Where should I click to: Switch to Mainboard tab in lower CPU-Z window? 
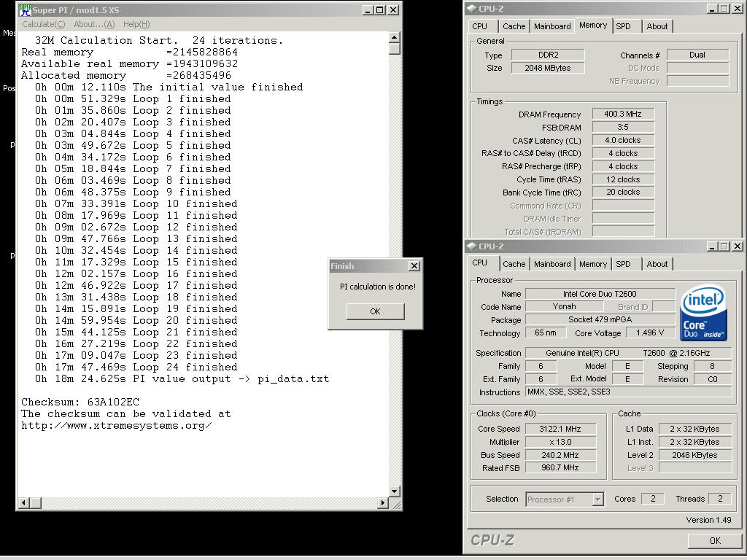(552, 264)
